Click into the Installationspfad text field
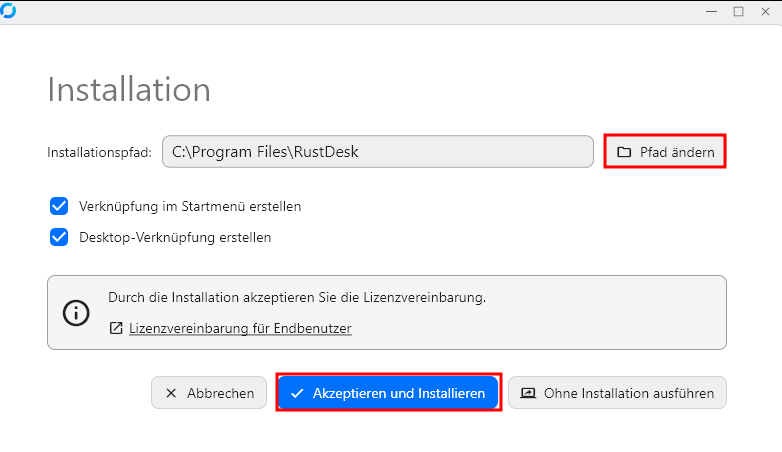The image size is (782, 452). click(x=378, y=152)
